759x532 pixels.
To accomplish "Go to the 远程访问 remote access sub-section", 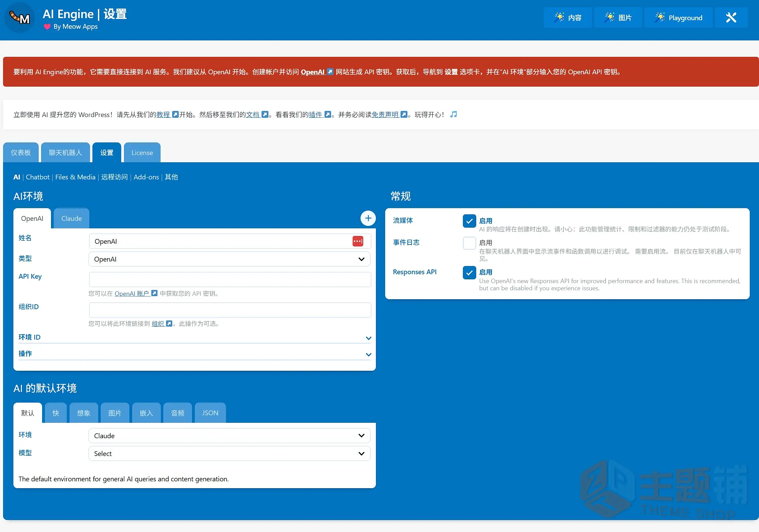I will pos(114,177).
